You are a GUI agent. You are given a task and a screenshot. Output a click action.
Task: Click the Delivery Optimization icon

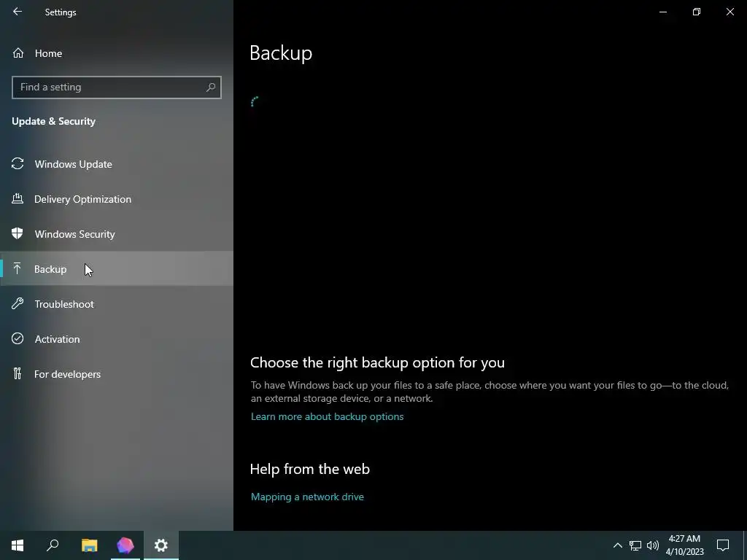click(18, 198)
